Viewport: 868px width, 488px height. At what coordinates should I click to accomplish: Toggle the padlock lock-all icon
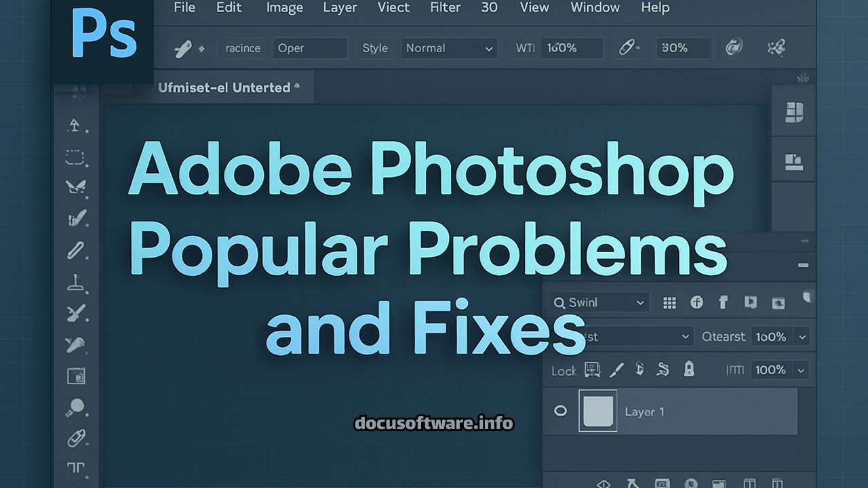click(x=689, y=369)
